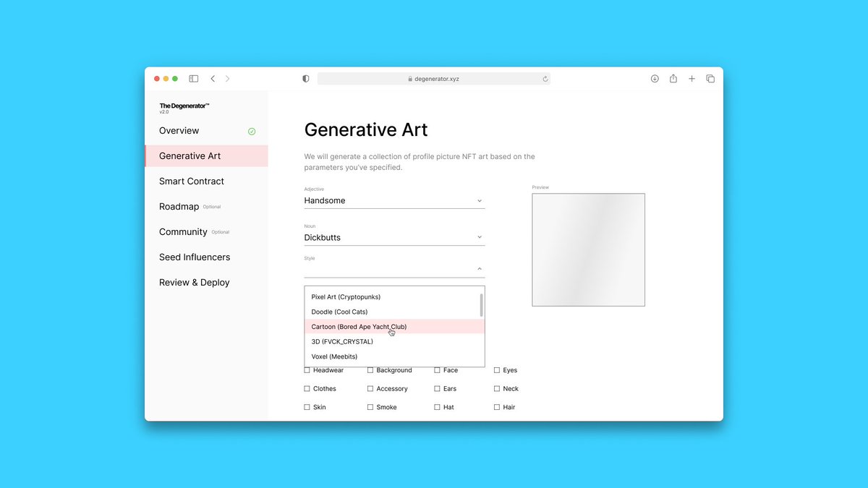
Task: Open the Adjective dropdown showing Handsome
Action: pyautogui.click(x=394, y=201)
